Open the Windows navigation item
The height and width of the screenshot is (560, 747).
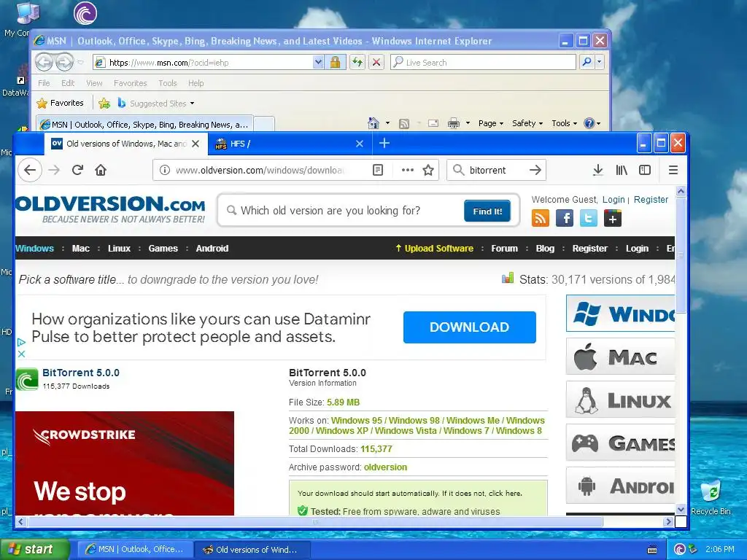(x=34, y=248)
